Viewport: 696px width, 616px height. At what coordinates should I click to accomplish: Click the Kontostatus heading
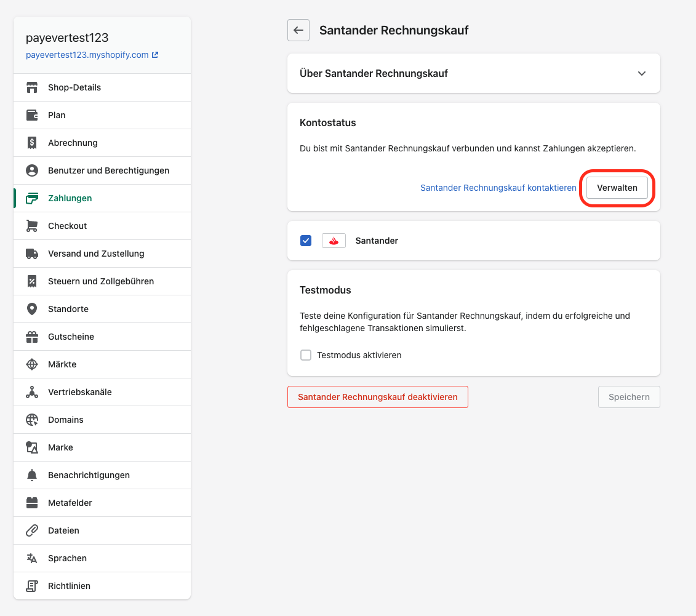[x=327, y=122]
